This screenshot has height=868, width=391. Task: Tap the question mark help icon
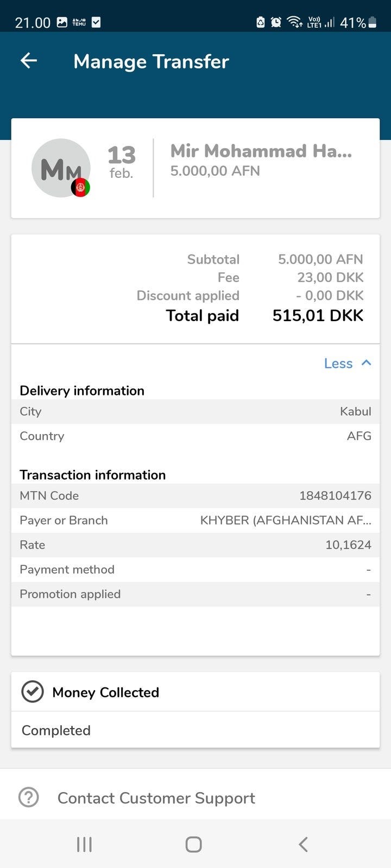click(29, 797)
